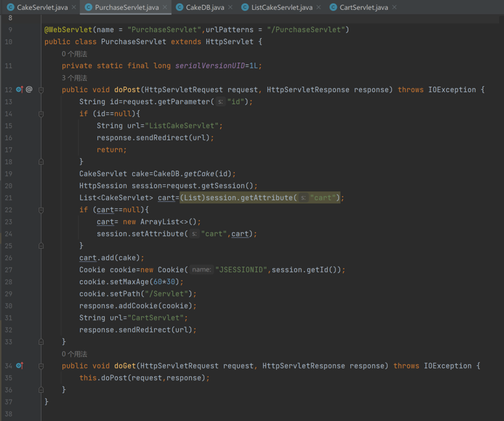The width and height of the screenshot is (504, 421).
Task: Click the "/Servlet" path string
Action: [x=166, y=294]
